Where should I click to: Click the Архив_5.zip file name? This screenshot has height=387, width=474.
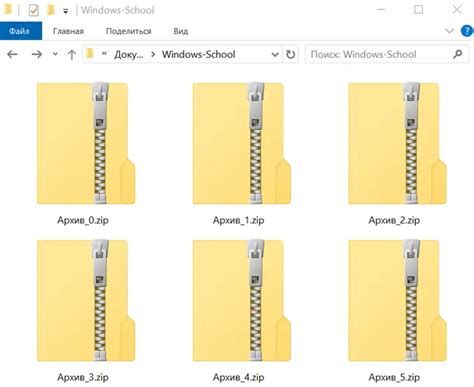394,377
